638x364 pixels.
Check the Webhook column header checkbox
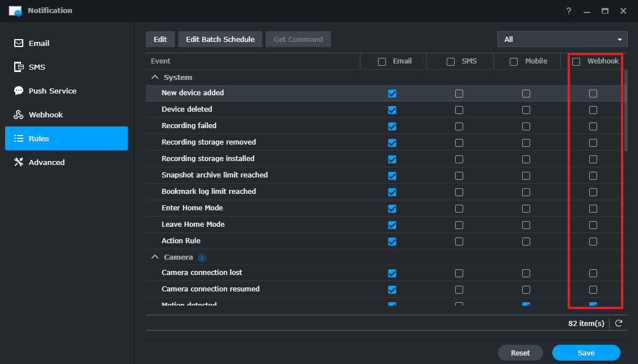point(576,61)
